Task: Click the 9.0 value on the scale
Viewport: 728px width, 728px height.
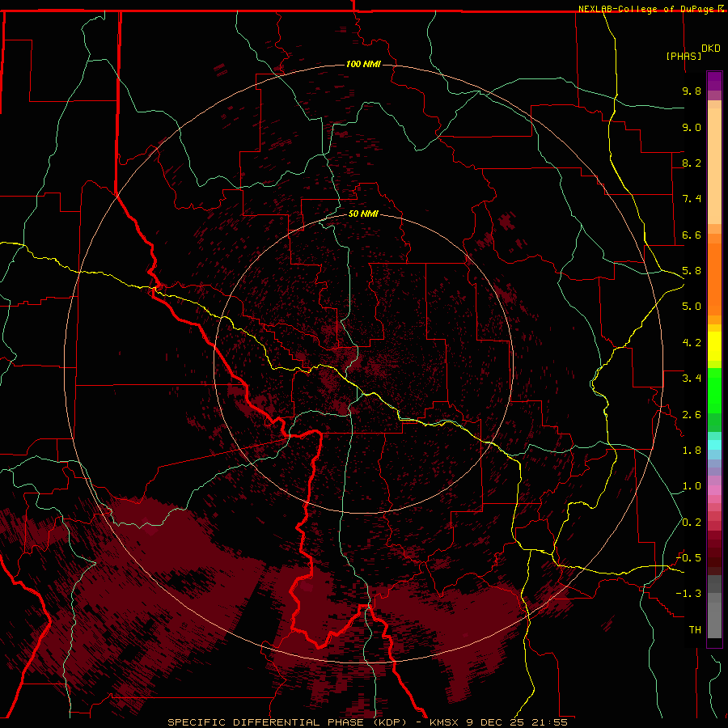Action: [x=692, y=127]
